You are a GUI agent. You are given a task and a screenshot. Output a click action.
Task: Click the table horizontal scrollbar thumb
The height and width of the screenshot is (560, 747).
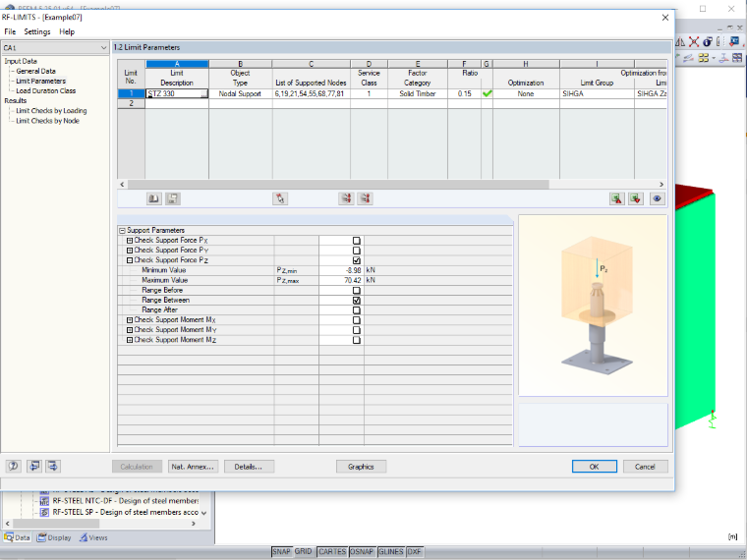pyautogui.click(x=338, y=185)
